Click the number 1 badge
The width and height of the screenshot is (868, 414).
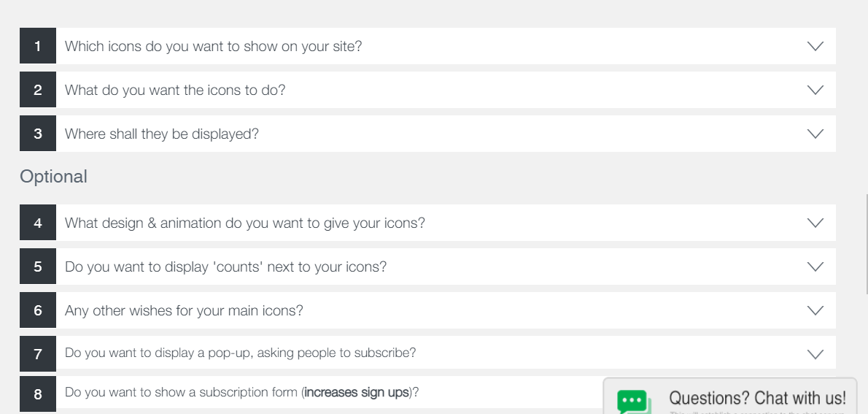coord(38,46)
